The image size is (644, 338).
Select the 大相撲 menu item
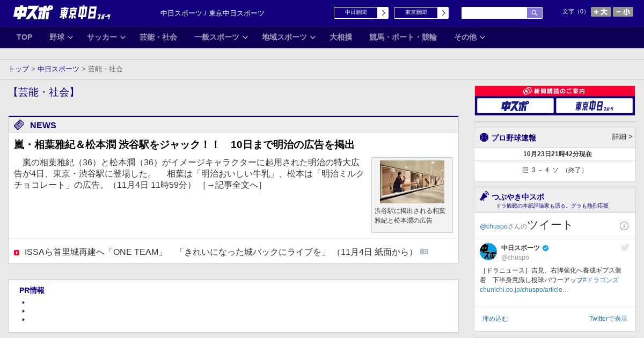coord(341,37)
